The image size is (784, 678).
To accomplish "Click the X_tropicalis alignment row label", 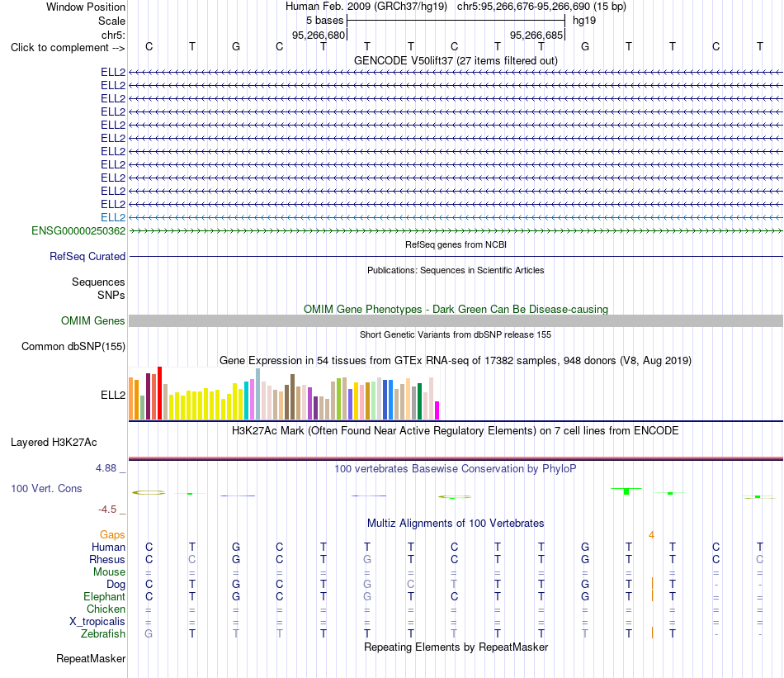I will point(97,622).
